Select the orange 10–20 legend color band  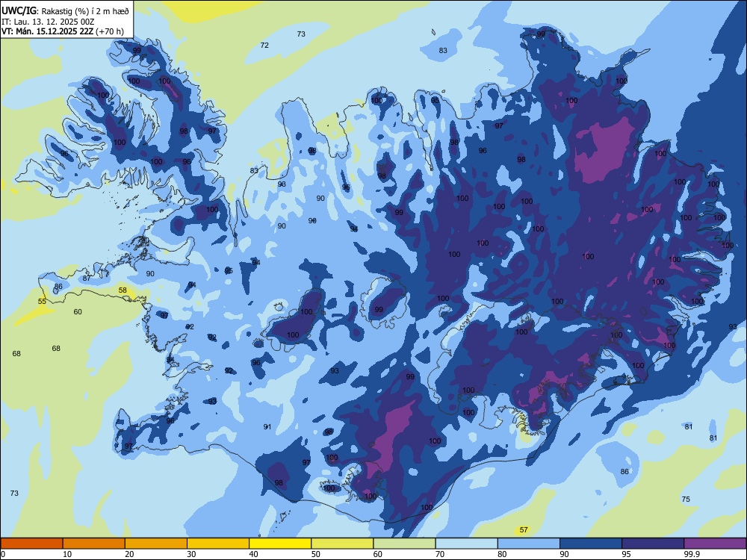pos(94,544)
